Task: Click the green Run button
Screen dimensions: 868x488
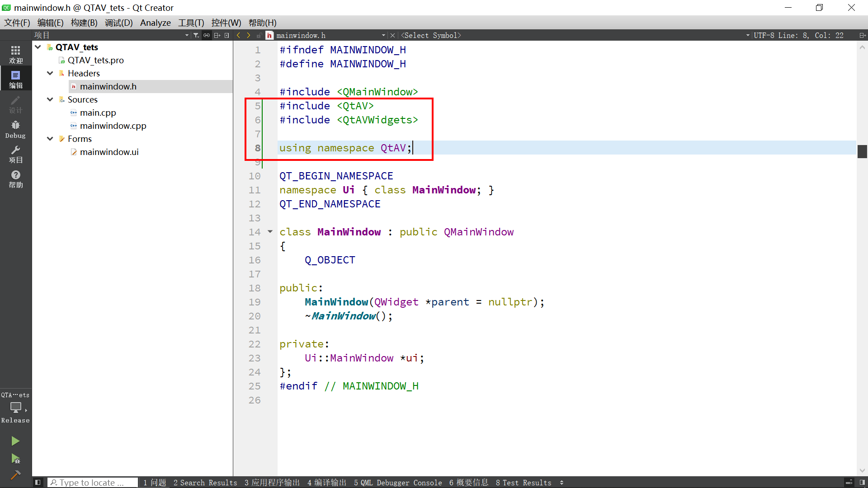Action: (15, 441)
